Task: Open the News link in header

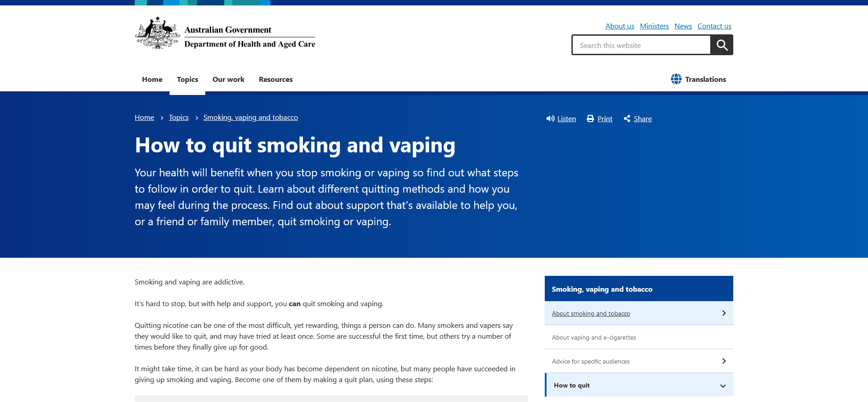Action: tap(683, 26)
